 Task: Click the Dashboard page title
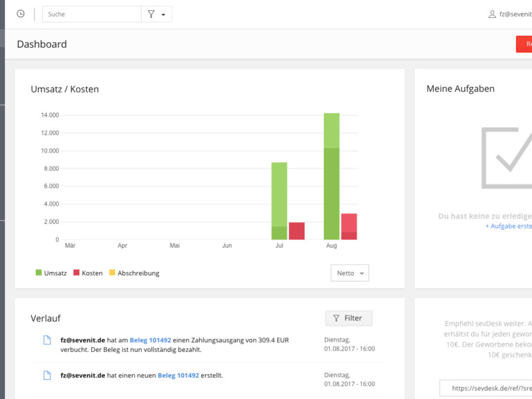click(41, 44)
